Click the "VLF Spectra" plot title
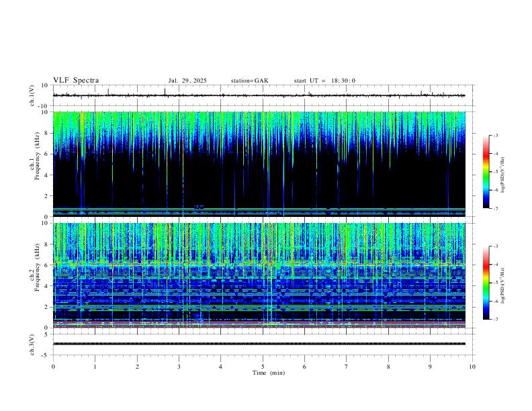Viewport: 532px width, 411px height. coord(76,81)
